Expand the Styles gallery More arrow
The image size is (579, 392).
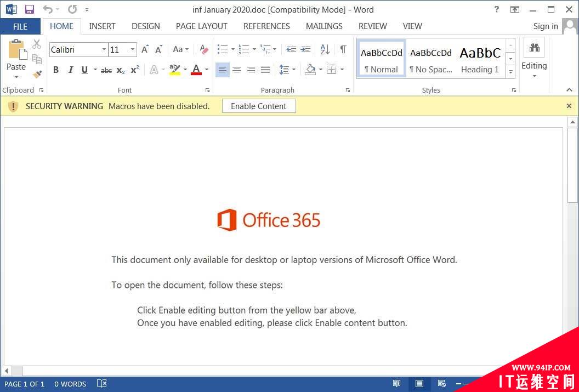click(510, 72)
